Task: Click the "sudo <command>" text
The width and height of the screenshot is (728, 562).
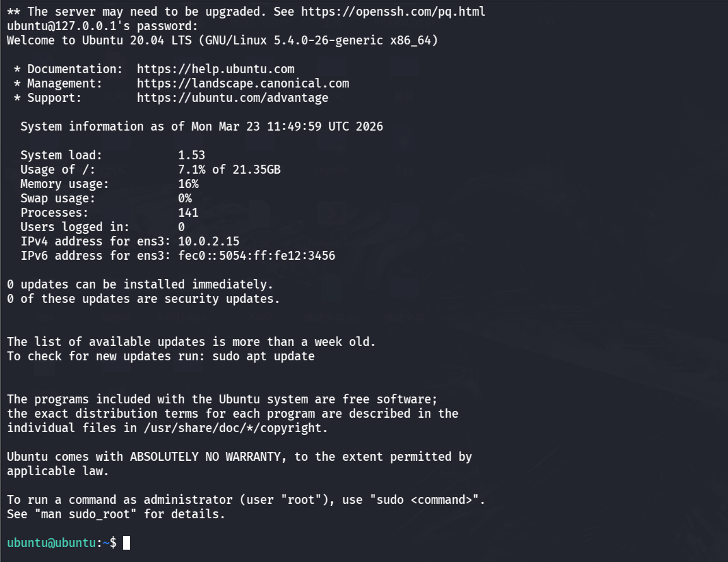Action: (428, 500)
